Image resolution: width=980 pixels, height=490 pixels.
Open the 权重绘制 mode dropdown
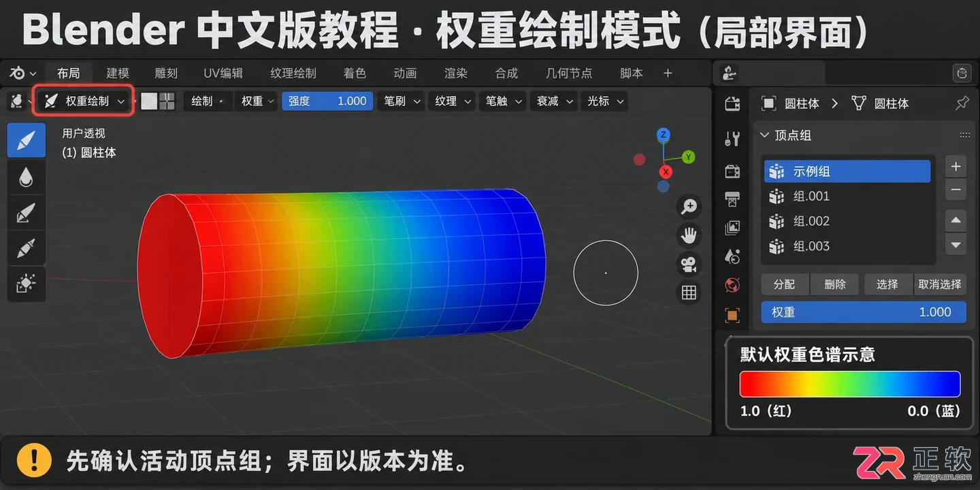coord(84,101)
